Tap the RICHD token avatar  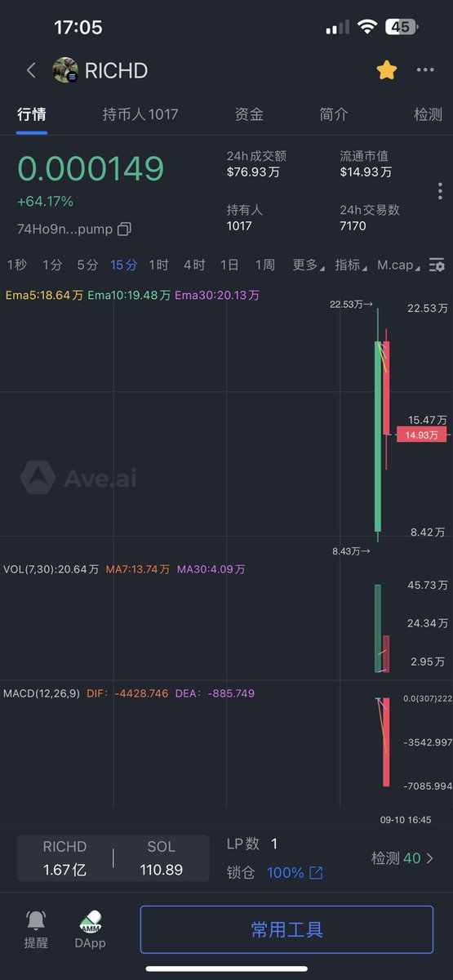click(65, 70)
